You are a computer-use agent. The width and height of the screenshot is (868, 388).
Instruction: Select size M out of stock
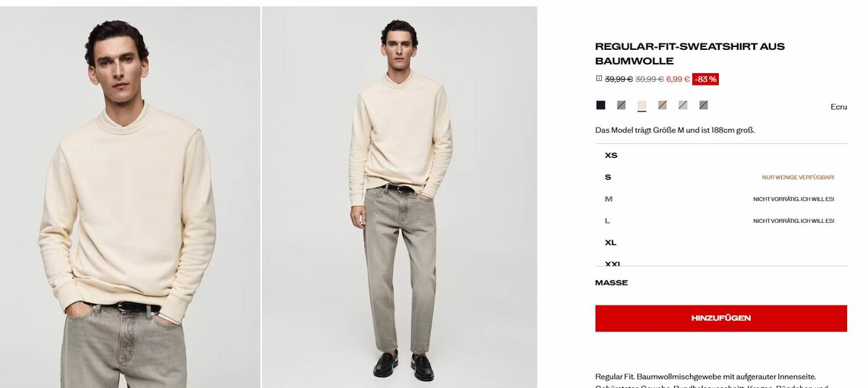[x=721, y=199]
